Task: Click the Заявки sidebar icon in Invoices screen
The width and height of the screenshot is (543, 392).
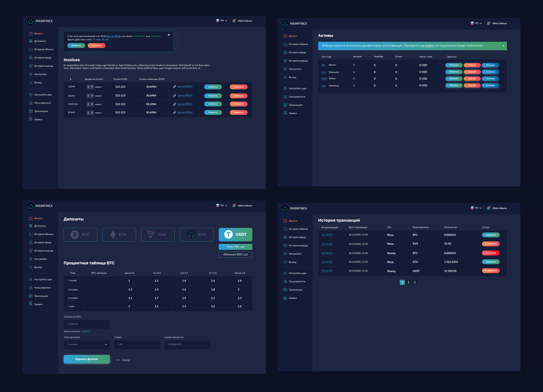Action: click(31, 119)
